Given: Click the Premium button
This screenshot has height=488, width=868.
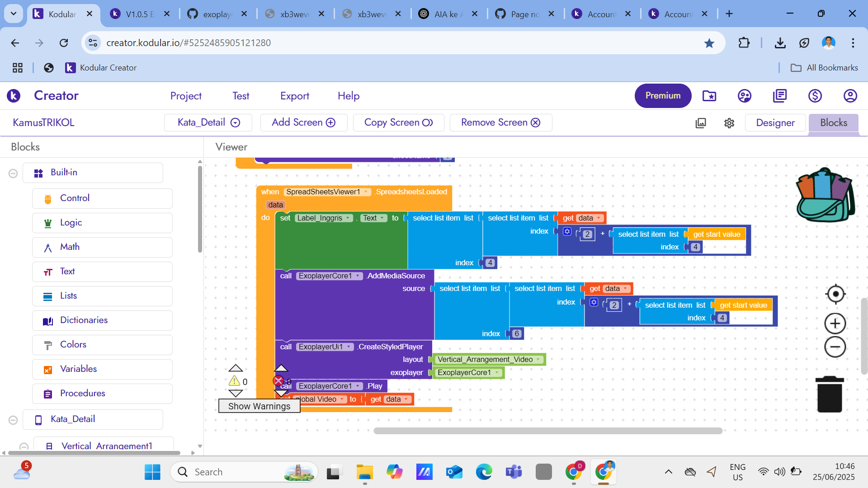Looking at the screenshot, I should [662, 96].
